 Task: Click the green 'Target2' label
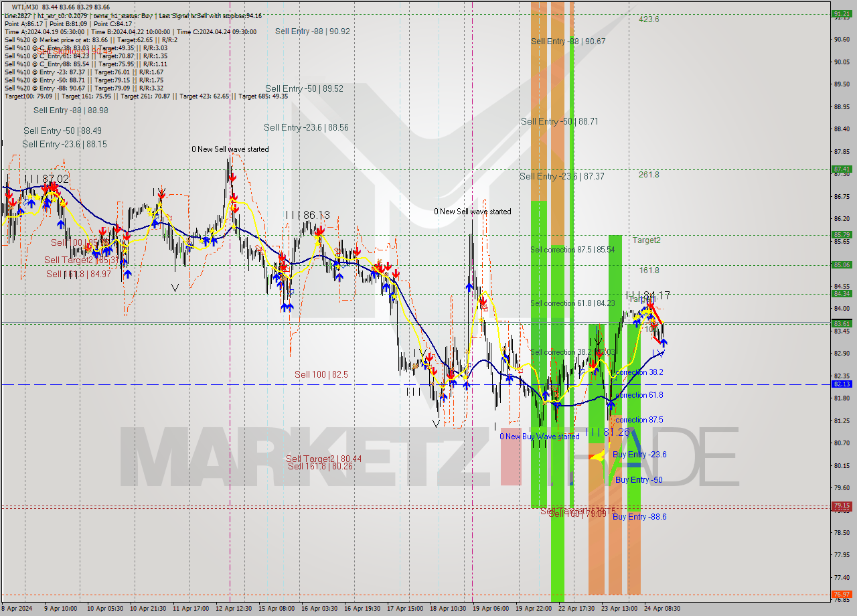tap(647, 240)
